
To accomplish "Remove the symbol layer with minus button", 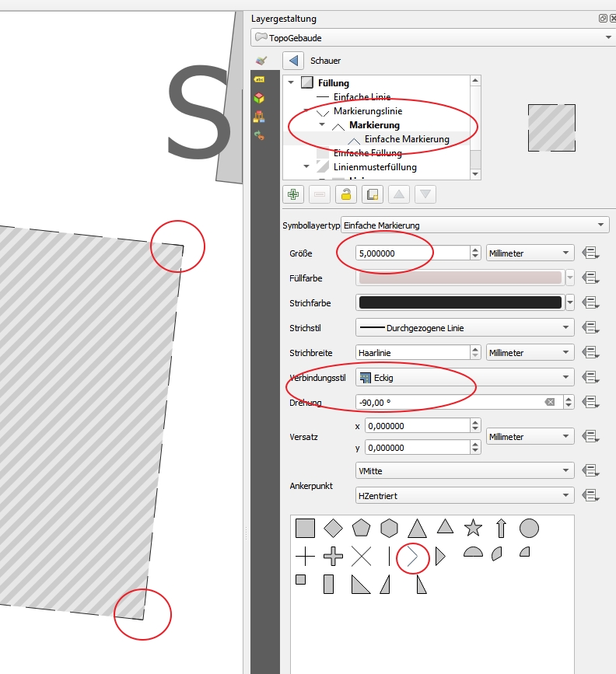I will click(320, 194).
